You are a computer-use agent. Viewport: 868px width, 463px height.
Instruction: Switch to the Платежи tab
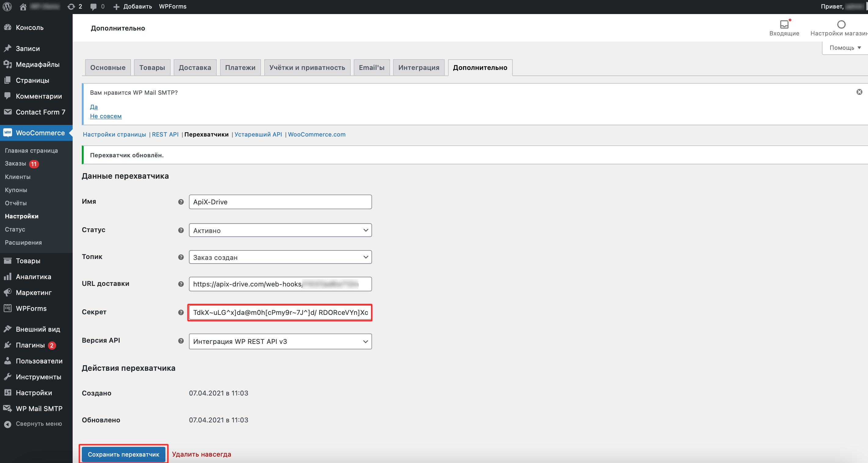[x=240, y=67]
